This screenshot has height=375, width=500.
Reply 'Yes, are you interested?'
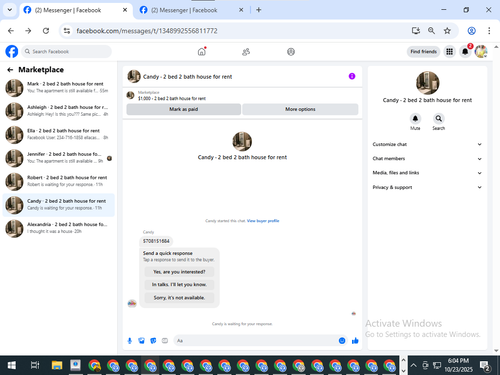point(179,272)
